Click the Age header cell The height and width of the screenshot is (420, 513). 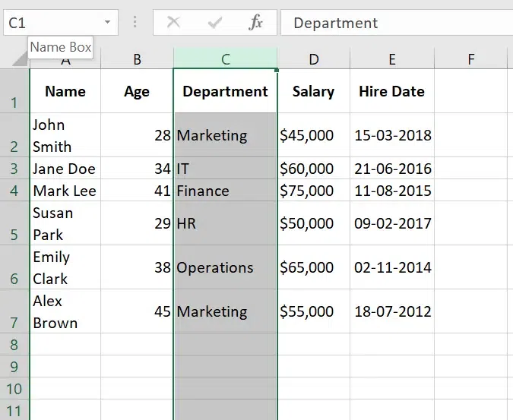point(137,91)
